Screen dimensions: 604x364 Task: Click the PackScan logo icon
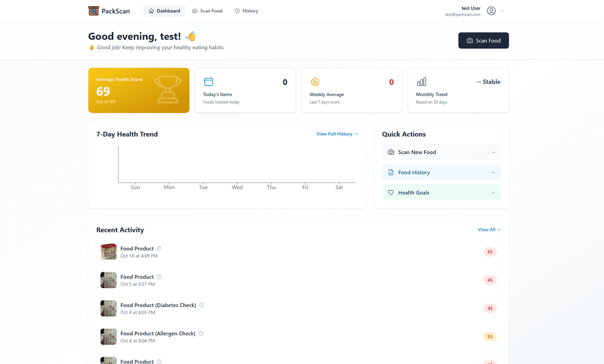point(93,11)
